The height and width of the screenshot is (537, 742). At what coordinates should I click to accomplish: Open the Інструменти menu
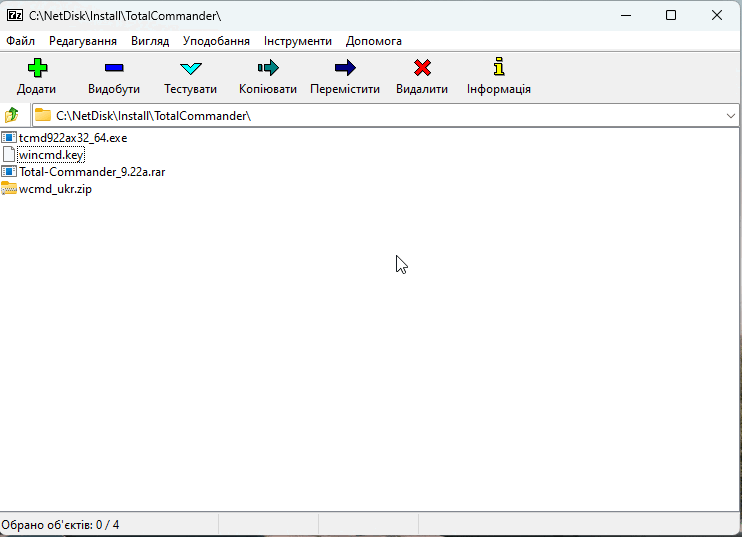(298, 41)
